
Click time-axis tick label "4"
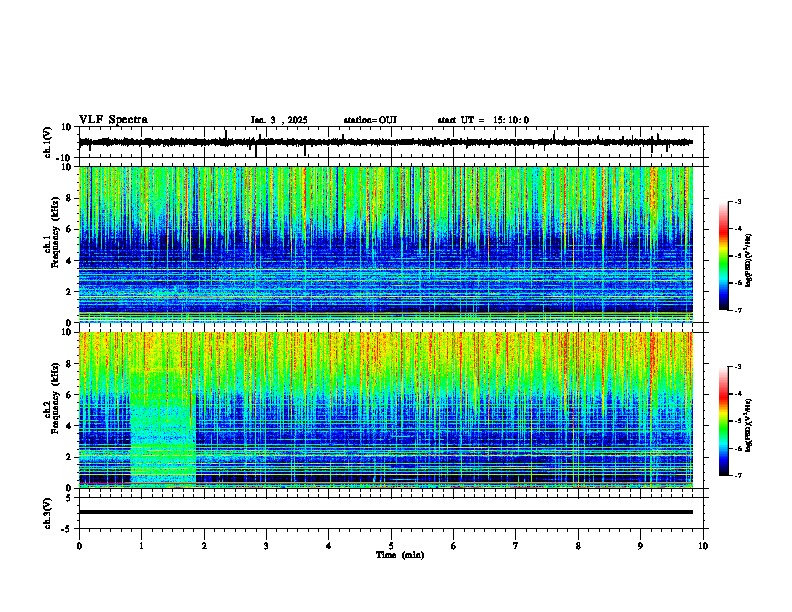pyautogui.click(x=329, y=546)
